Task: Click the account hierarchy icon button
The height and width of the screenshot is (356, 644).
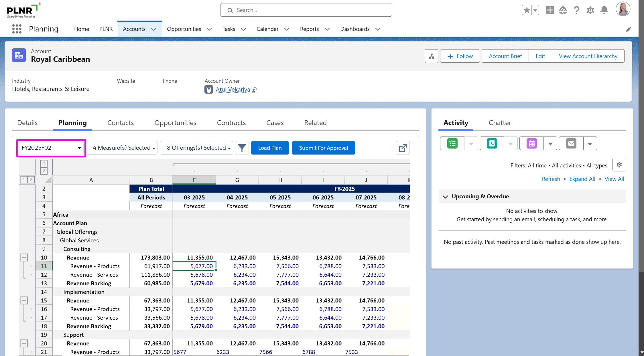Action: [x=431, y=56]
